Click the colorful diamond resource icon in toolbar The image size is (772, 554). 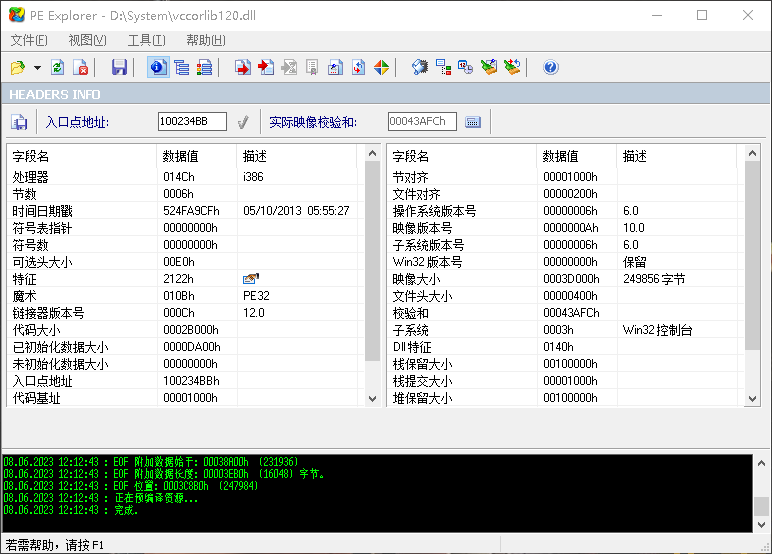(381, 68)
